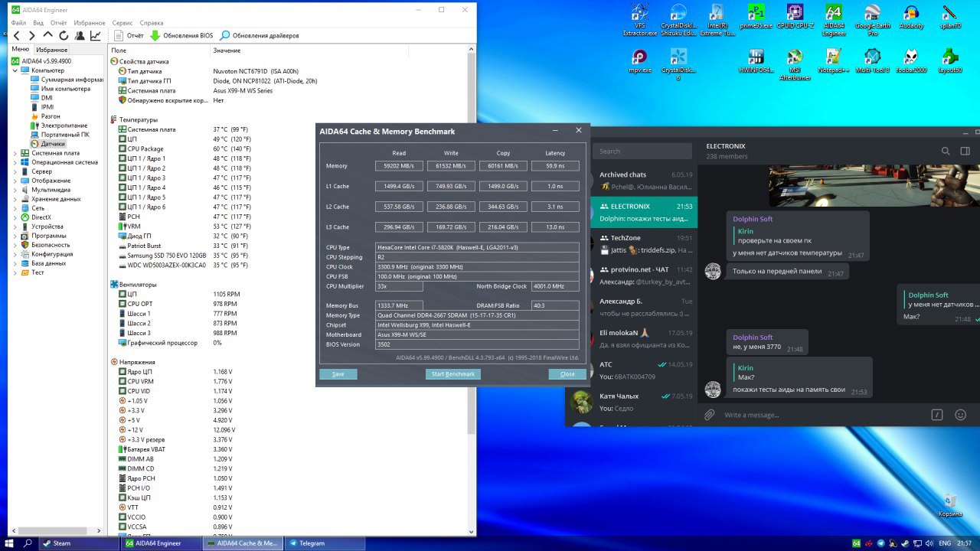
Task: Click the Telegram attach paperclip icon
Action: pyautogui.click(x=710, y=415)
